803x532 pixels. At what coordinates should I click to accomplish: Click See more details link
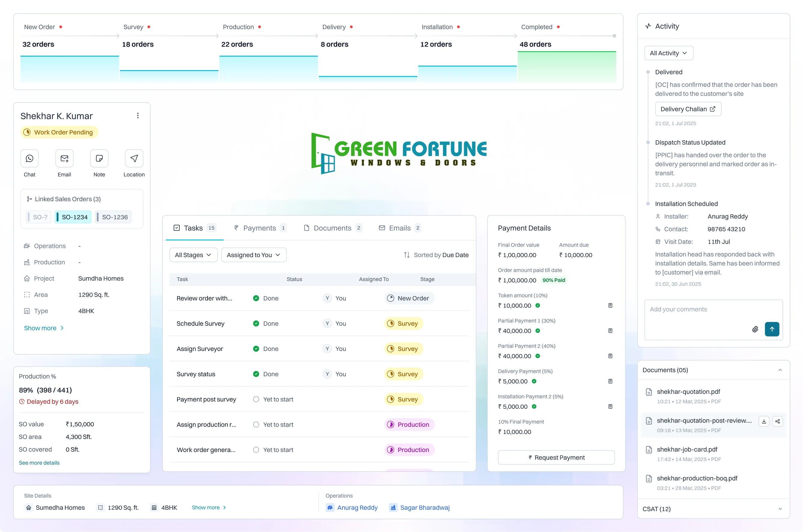click(x=39, y=463)
